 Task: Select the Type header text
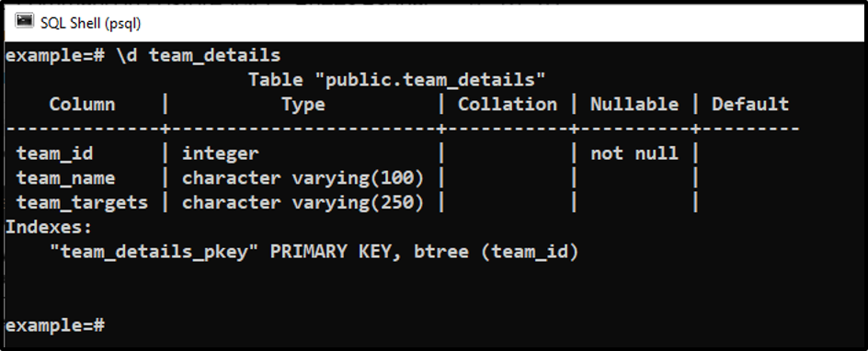pos(303,105)
